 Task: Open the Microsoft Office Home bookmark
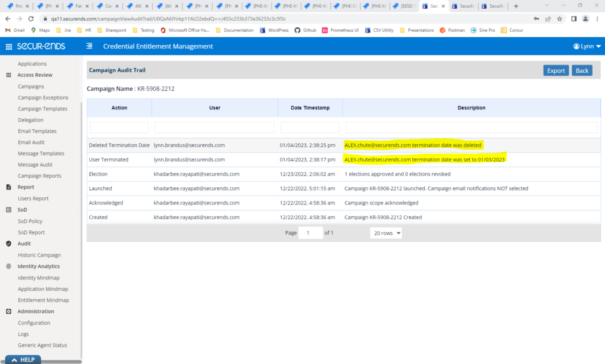point(185,30)
